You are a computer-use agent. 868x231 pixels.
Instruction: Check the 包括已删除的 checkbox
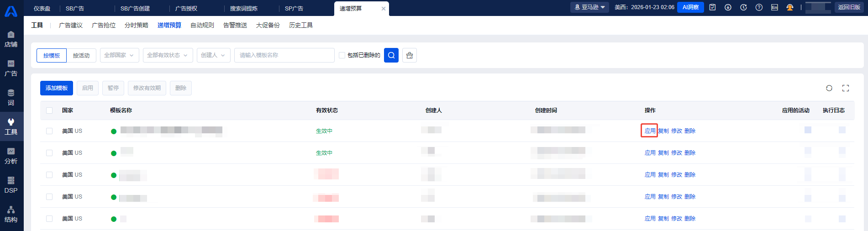tap(342, 55)
